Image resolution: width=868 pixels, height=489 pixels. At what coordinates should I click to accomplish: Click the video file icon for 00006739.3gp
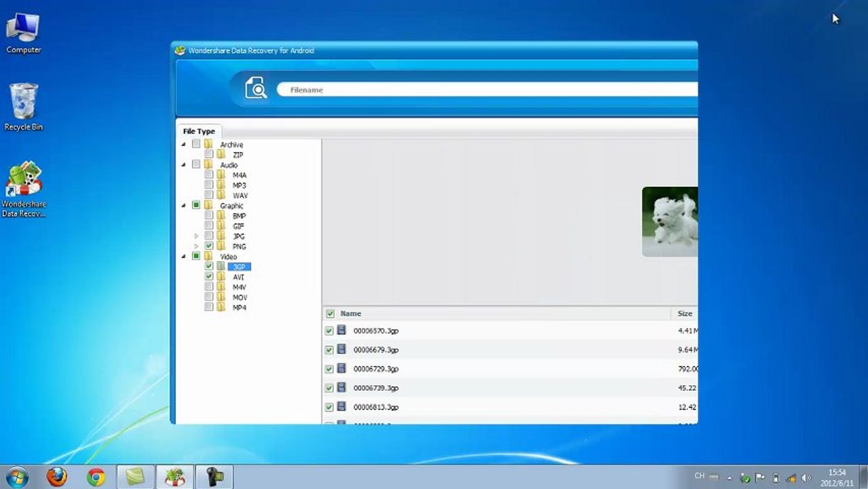[341, 387]
